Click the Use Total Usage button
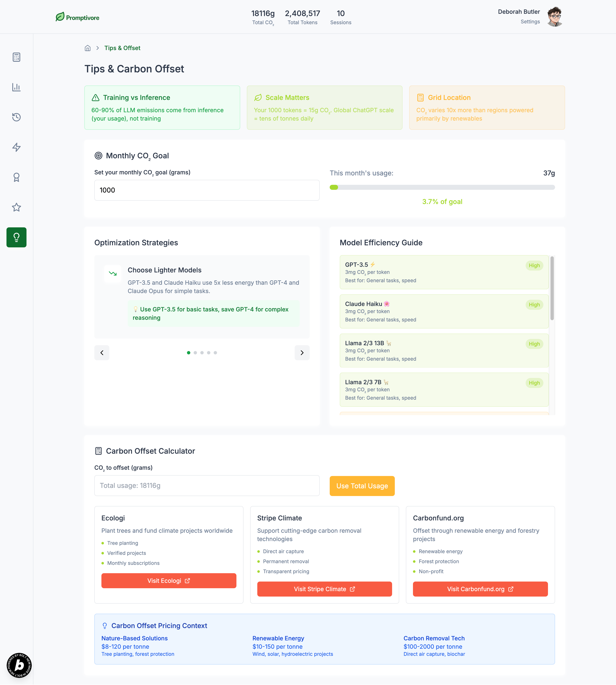Image resolution: width=616 pixels, height=685 pixels. (362, 486)
